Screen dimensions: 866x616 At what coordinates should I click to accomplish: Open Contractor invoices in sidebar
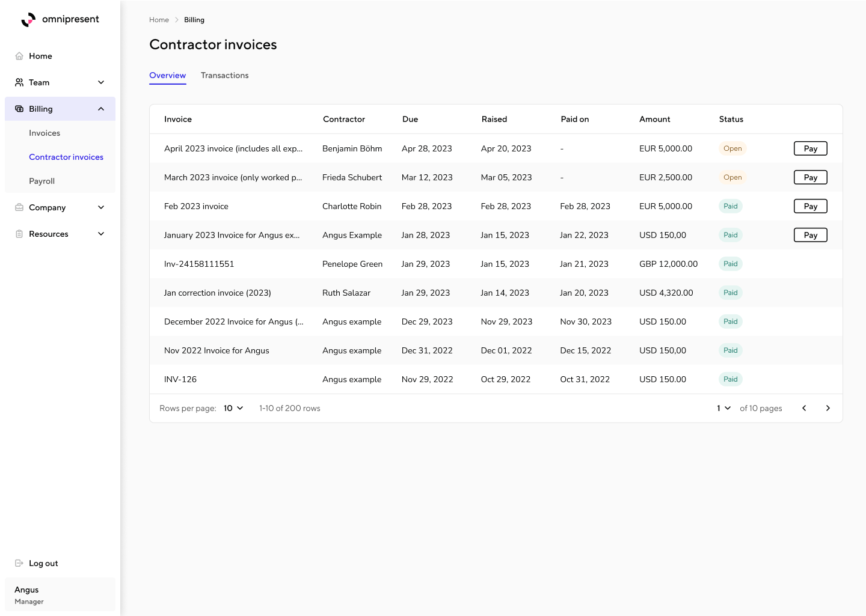pyautogui.click(x=66, y=157)
